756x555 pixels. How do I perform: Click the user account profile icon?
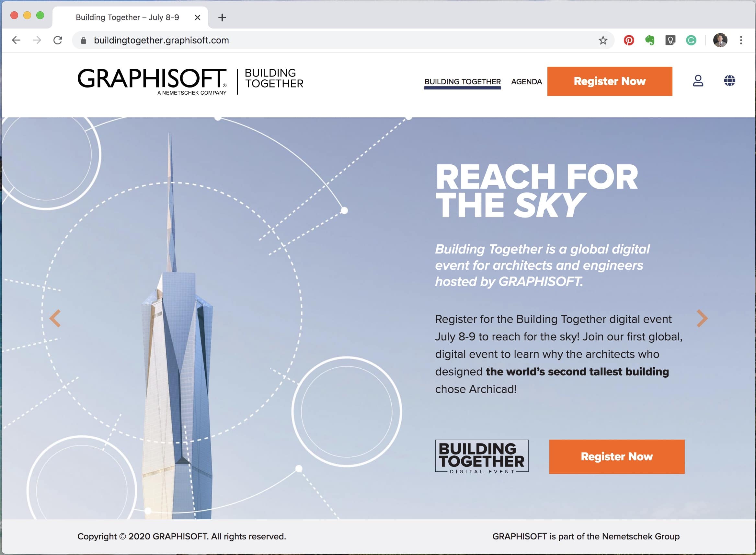click(698, 81)
